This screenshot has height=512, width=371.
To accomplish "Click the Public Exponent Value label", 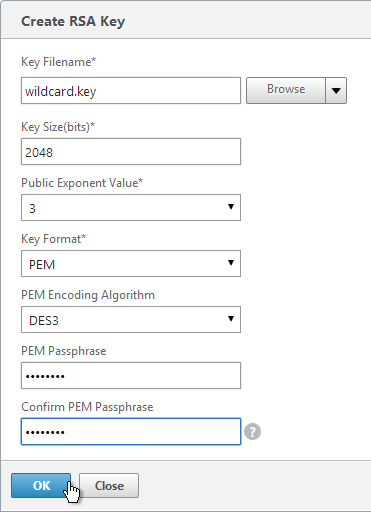I will tap(82, 183).
